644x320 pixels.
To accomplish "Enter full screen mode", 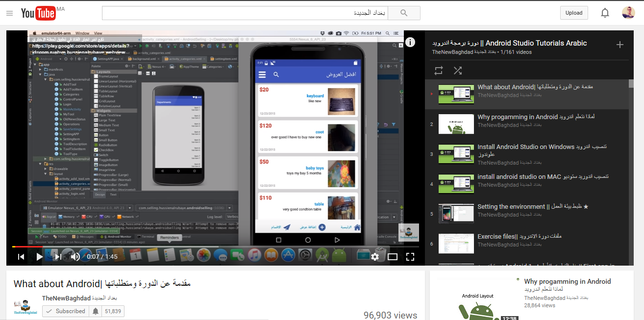I will [x=410, y=256].
